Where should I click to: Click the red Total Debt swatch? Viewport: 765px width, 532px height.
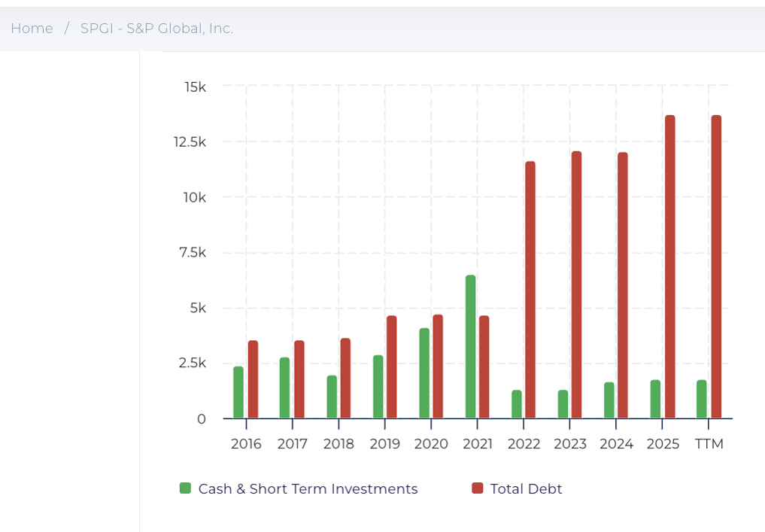pos(477,488)
